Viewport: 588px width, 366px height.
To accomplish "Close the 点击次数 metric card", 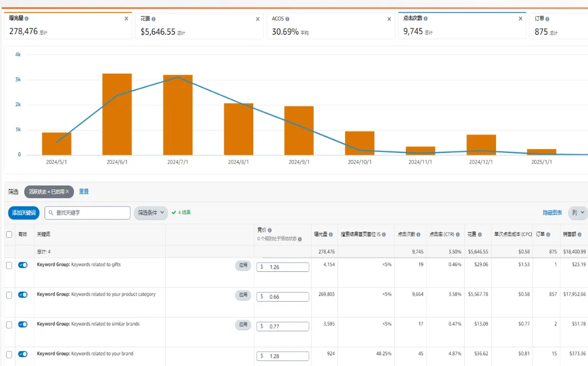I will [x=520, y=19].
